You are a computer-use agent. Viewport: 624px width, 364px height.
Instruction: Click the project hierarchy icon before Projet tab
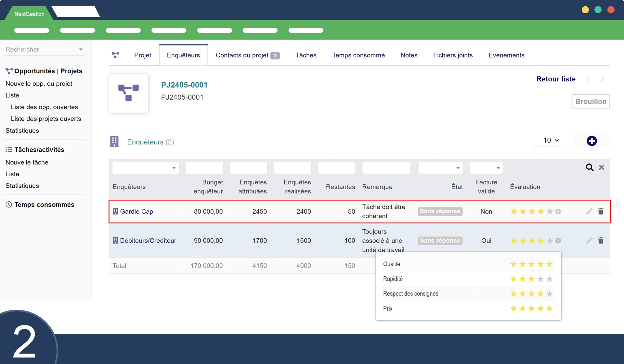click(115, 55)
